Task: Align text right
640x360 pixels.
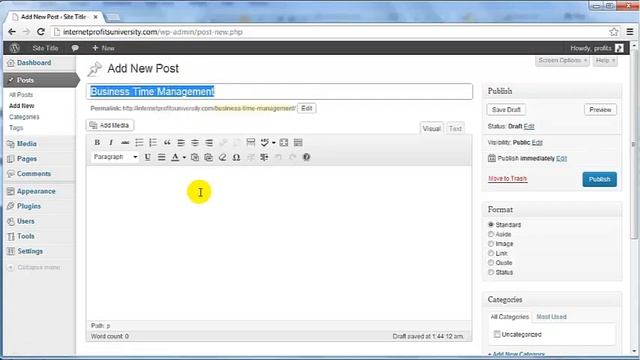Action: (209, 142)
